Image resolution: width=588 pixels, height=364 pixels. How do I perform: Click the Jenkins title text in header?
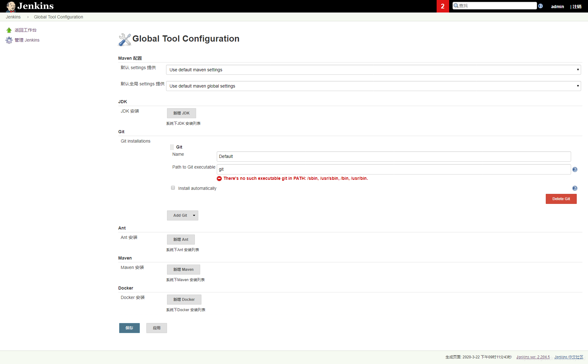(x=36, y=6)
